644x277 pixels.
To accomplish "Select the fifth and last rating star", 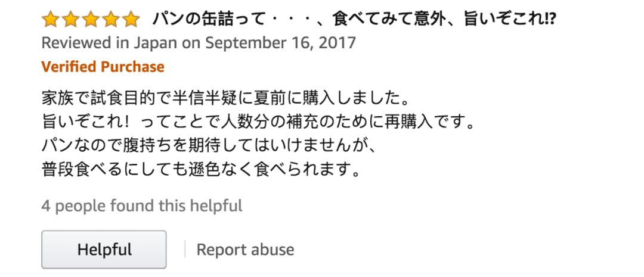I will tap(131, 19).
